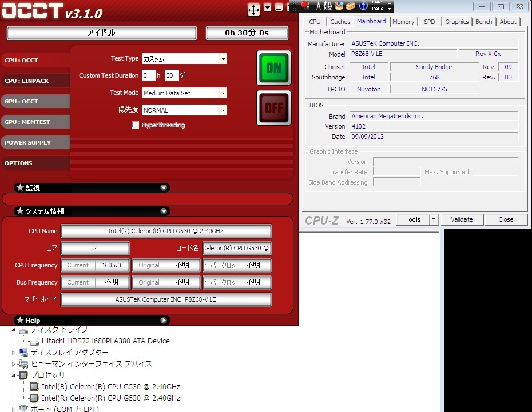
Task: Click the IME 'A' input mode indicator
Action: (x=318, y=6)
